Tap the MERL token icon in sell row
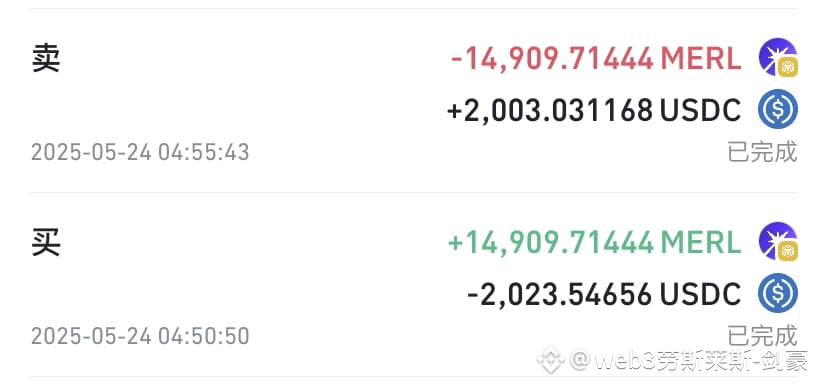This screenshot has height=385, width=816. click(x=777, y=58)
